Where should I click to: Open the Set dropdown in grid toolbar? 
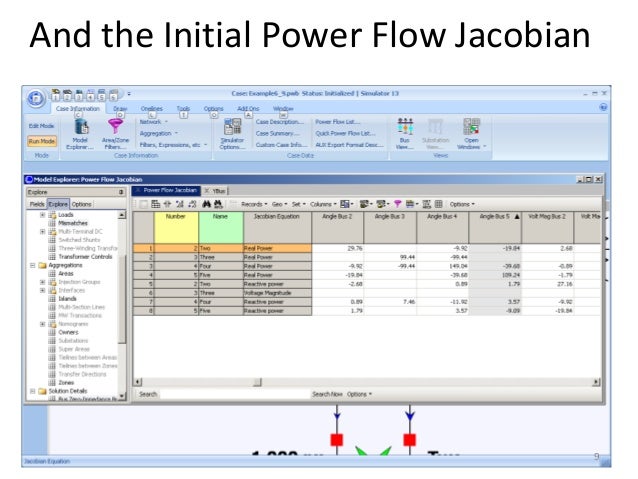(298, 204)
